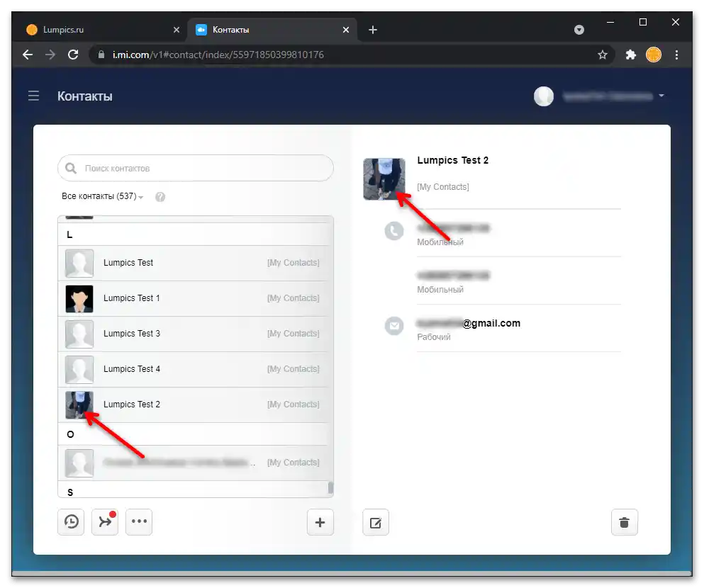Select contact Lumpics Test
Image resolution: width=704 pixels, height=588 pixels.
pos(193,263)
